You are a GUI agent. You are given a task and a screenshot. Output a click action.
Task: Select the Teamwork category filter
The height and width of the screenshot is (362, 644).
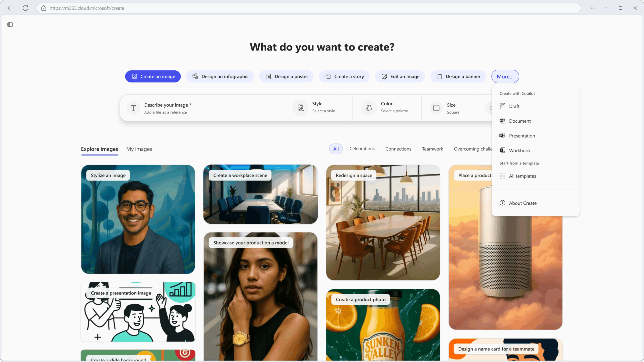click(432, 149)
